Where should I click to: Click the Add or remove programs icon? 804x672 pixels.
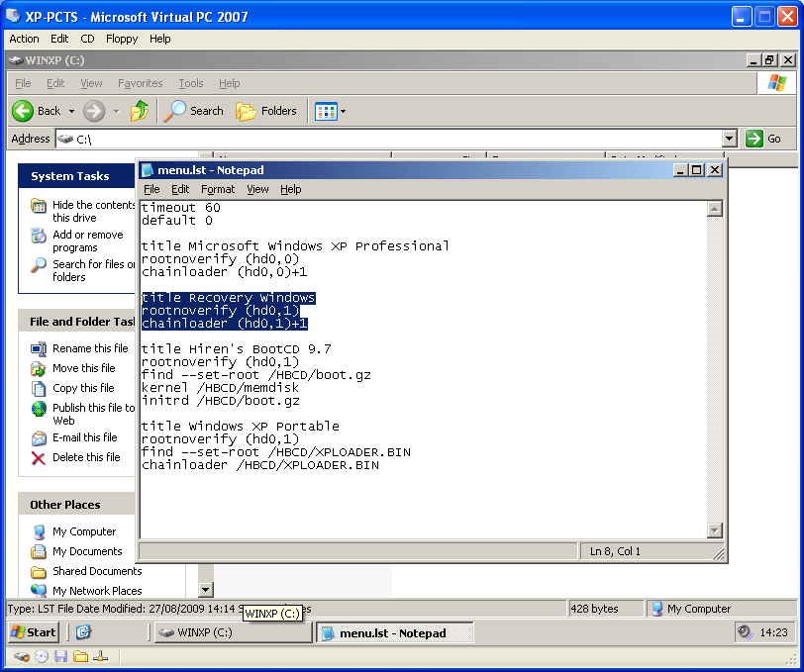[x=39, y=236]
